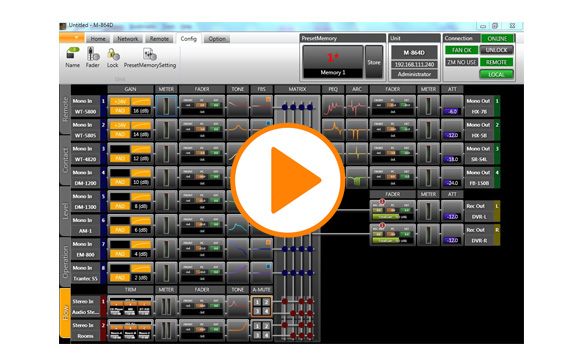Image resolution: width=576 pixels, height=360 pixels.
Task: Select the Memory 1 preset display
Action: click(x=333, y=62)
